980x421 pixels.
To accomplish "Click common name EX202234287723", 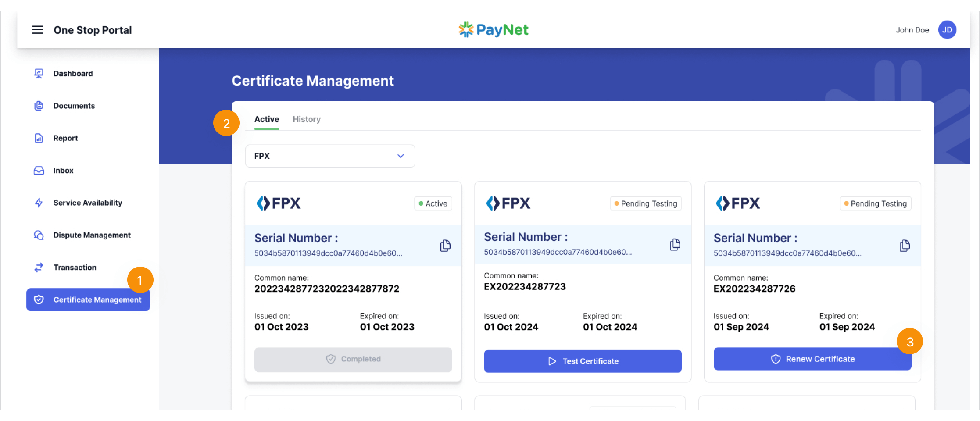I will 525,287.
